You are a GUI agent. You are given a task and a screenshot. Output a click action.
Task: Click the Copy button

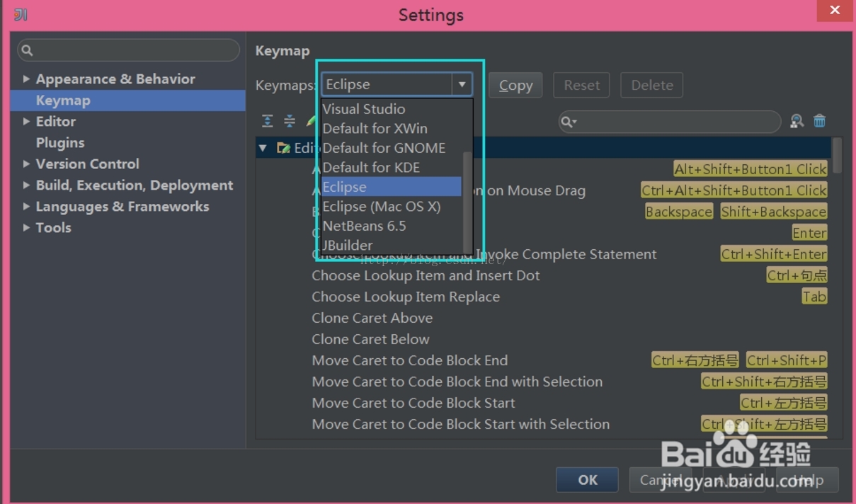click(515, 85)
